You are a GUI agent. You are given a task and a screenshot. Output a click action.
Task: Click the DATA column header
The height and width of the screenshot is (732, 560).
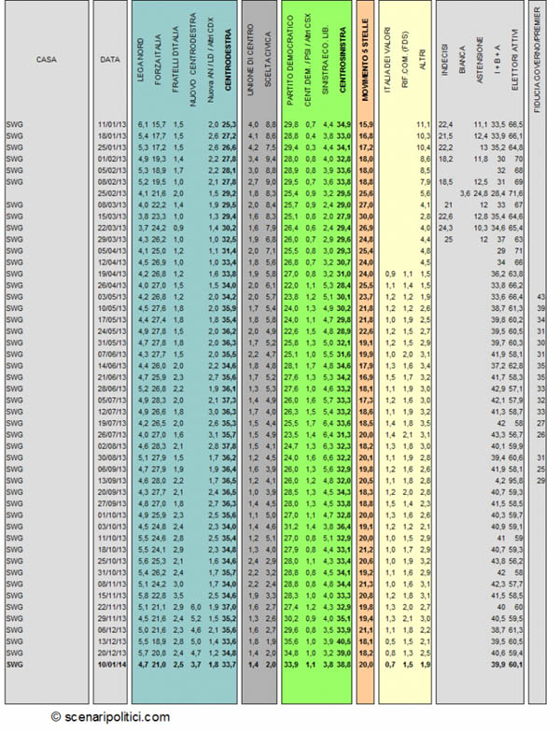[110, 60]
